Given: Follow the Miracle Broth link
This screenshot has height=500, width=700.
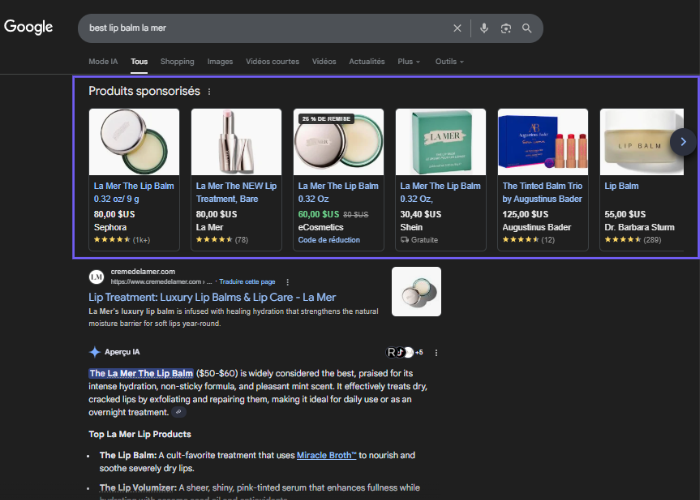Looking at the screenshot, I should (x=326, y=455).
